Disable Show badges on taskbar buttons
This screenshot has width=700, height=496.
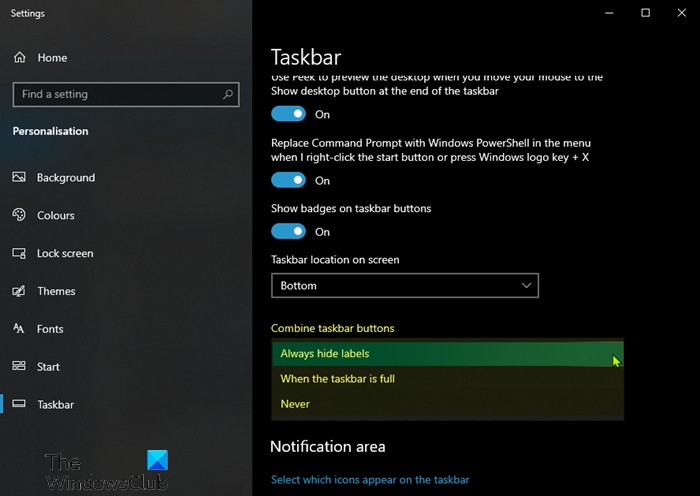tap(288, 231)
